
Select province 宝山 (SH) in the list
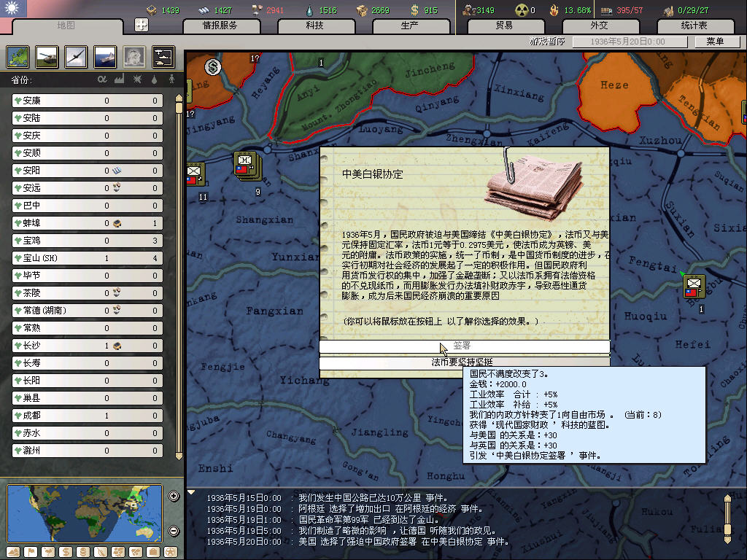(88, 258)
